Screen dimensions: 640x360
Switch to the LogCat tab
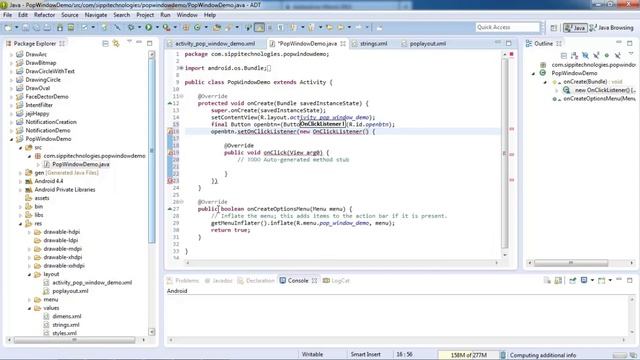(336, 281)
